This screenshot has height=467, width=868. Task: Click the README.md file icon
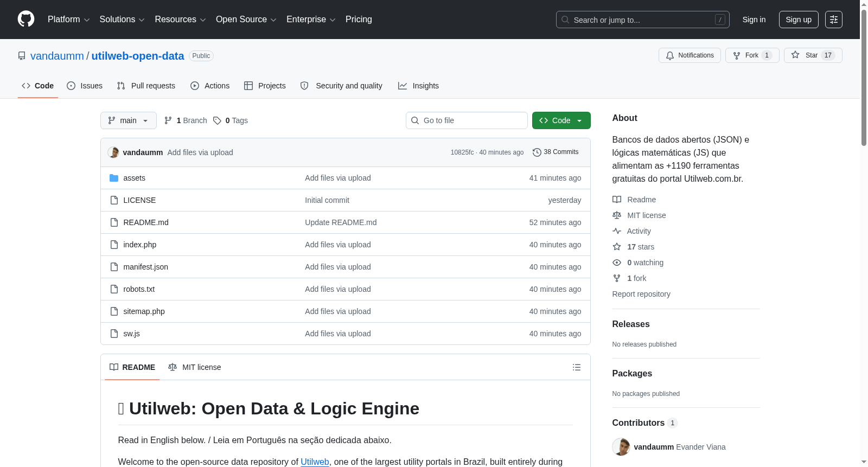pos(114,222)
